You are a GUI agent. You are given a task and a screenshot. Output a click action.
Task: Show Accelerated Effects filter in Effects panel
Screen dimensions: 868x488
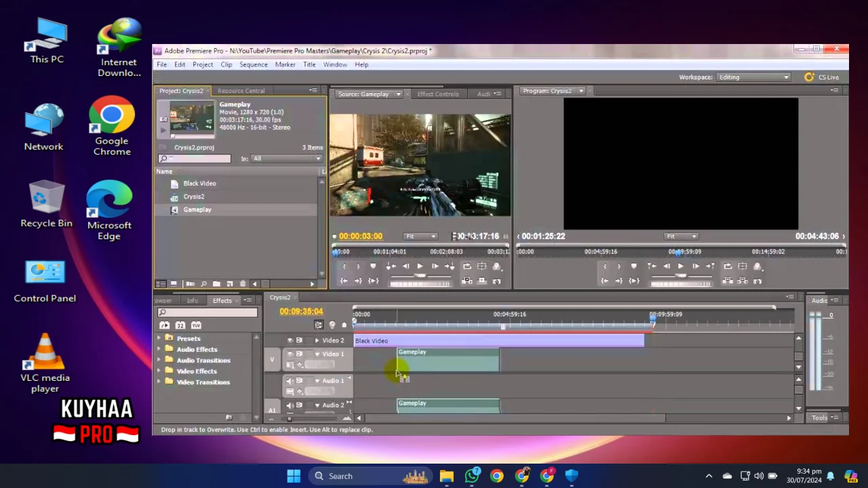tap(165, 325)
